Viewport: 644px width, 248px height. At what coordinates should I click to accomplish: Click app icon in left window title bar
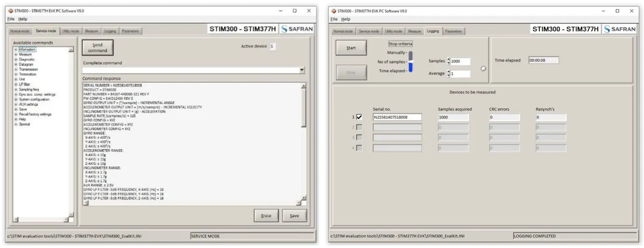(10, 11)
